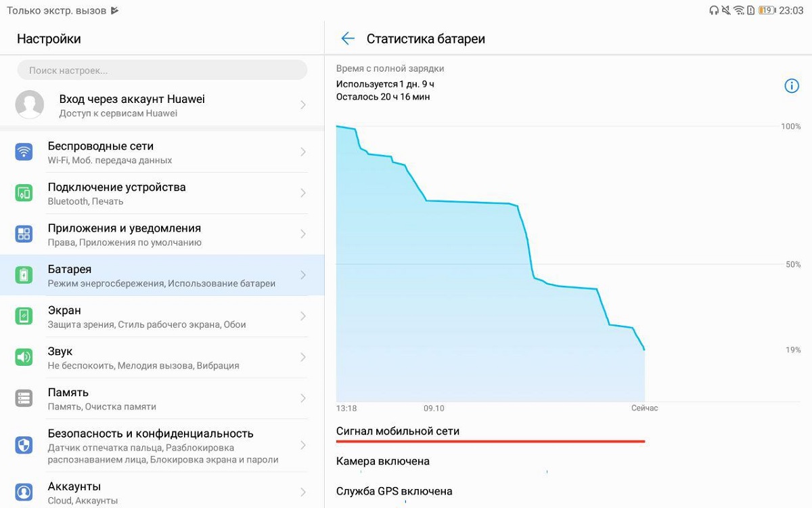Go back with the arrow icon

point(348,39)
